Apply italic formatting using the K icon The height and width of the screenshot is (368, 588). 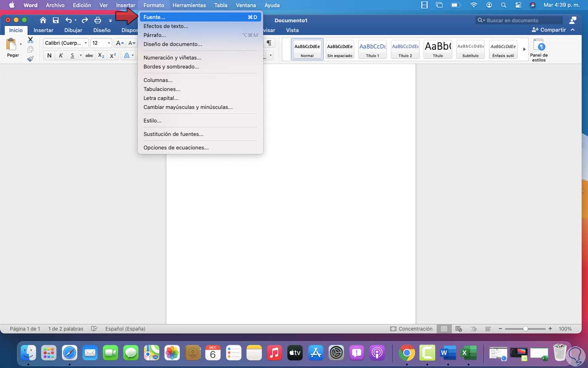click(61, 55)
